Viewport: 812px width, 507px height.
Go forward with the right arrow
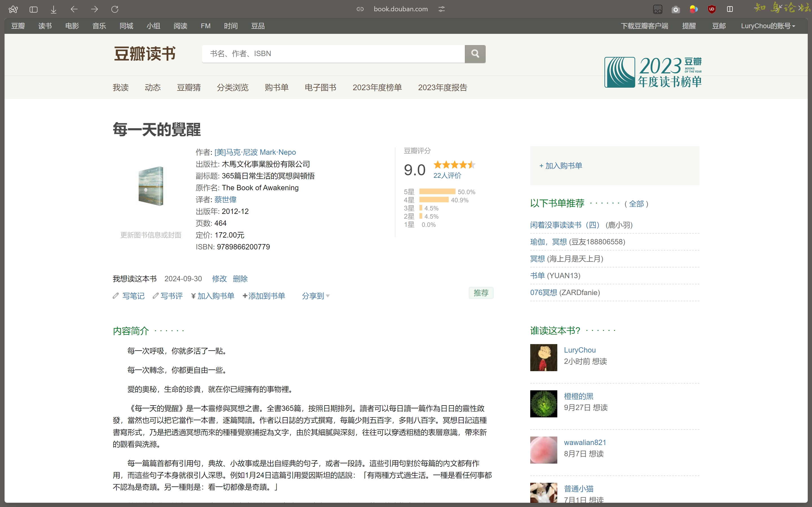click(x=94, y=9)
